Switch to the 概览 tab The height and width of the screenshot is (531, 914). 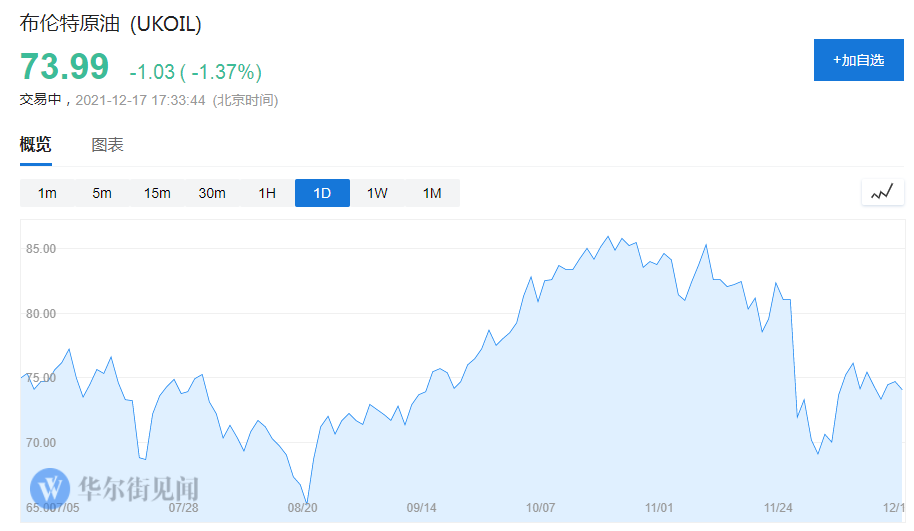click(x=36, y=145)
